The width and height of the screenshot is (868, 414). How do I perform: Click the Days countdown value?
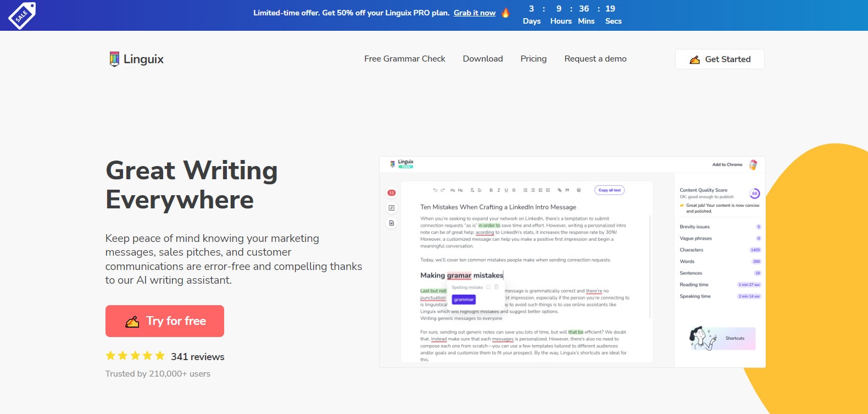pos(531,9)
